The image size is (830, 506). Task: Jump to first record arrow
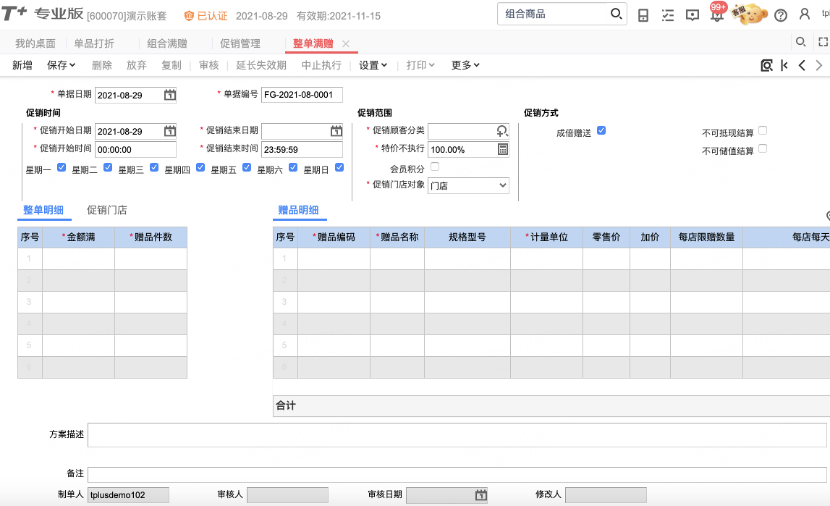click(784, 65)
